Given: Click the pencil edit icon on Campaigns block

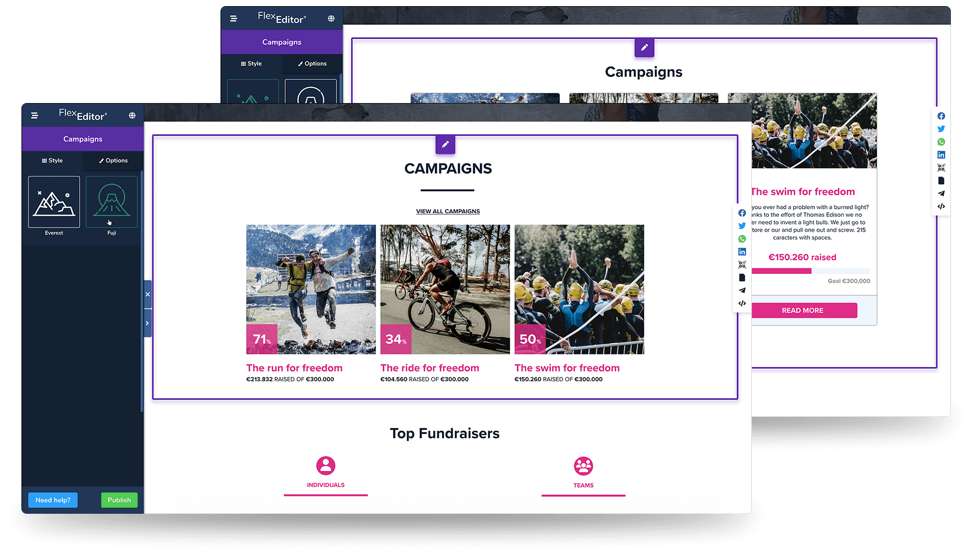Looking at the screenshot, I should coord(445,144).
